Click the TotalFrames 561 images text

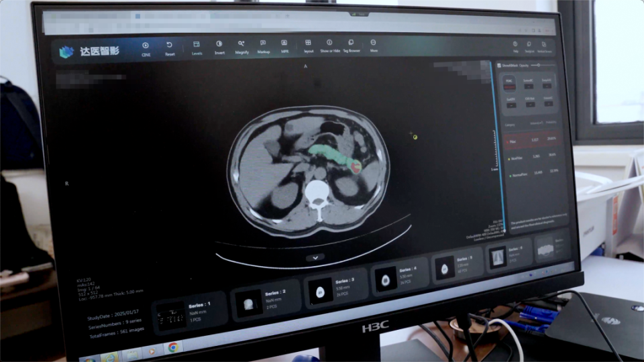point(117,333)
